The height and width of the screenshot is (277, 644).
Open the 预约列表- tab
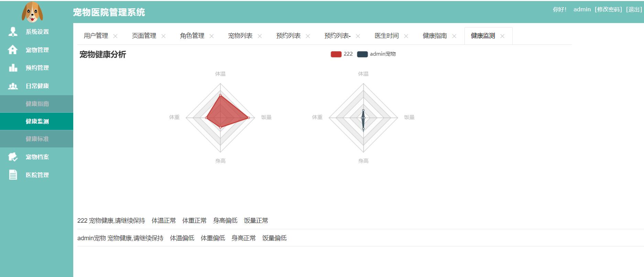point(338,36)
